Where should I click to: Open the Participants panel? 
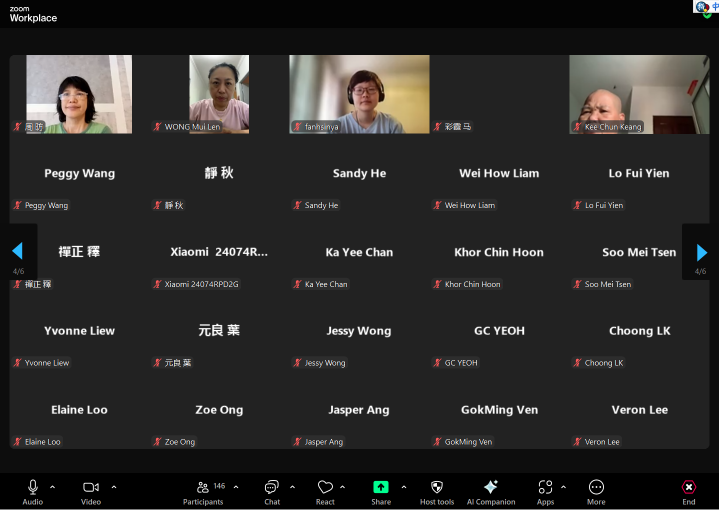point(203,488)
